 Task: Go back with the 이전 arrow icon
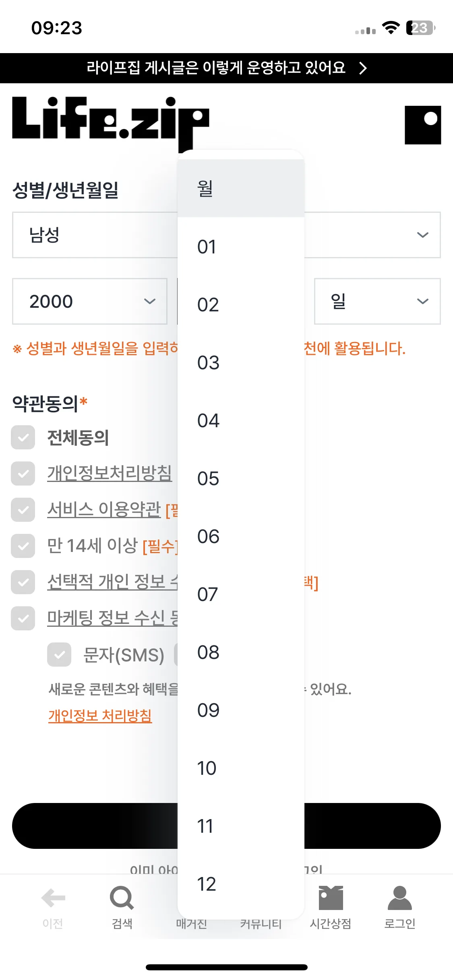(53, 898)
